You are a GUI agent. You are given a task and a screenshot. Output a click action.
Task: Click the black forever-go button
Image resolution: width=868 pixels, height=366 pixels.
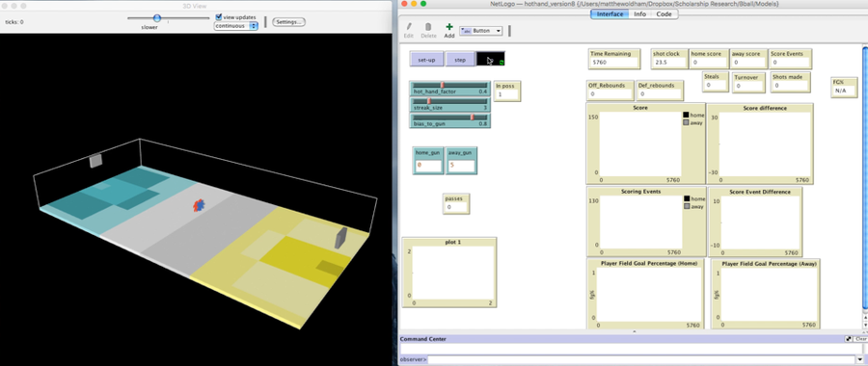pos(491,60)
